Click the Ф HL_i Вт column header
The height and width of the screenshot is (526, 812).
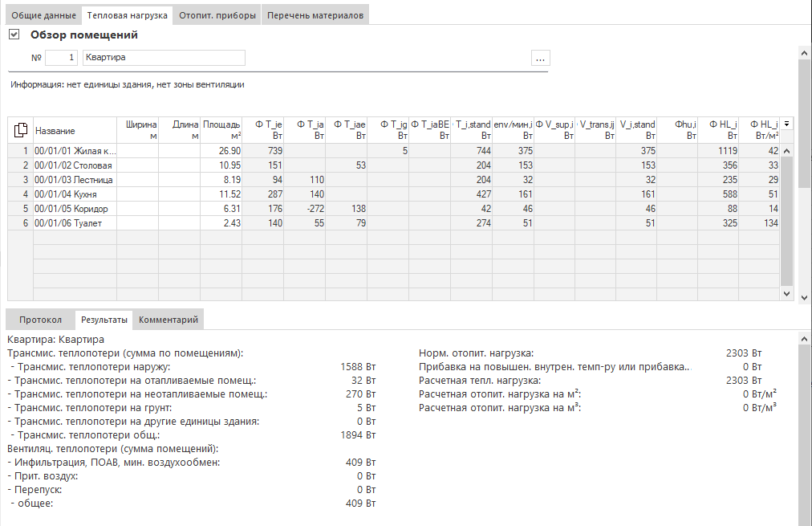pos(719,131)
